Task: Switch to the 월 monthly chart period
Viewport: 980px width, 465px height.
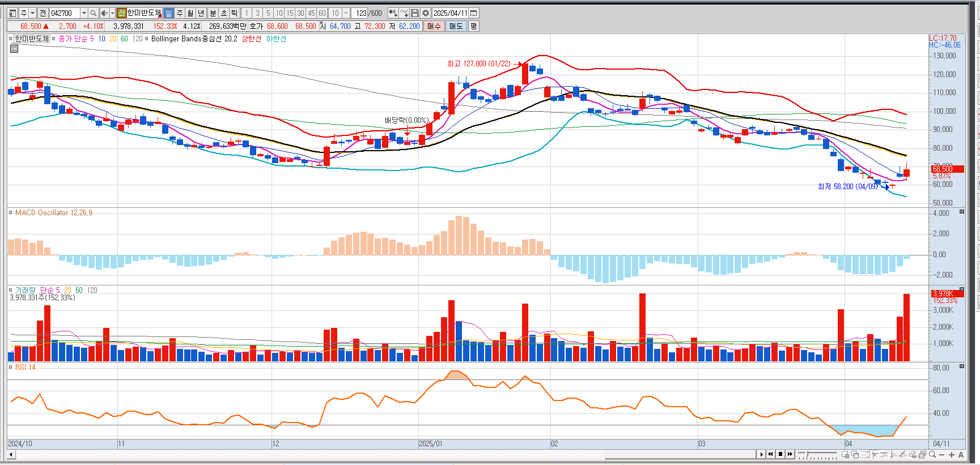Action: [190, 13]
